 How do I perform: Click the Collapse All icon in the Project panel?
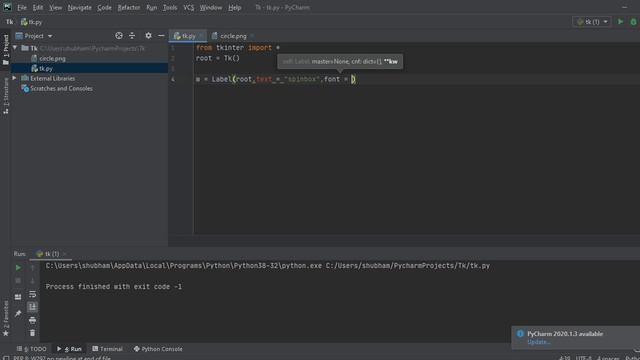click(132, 36)
